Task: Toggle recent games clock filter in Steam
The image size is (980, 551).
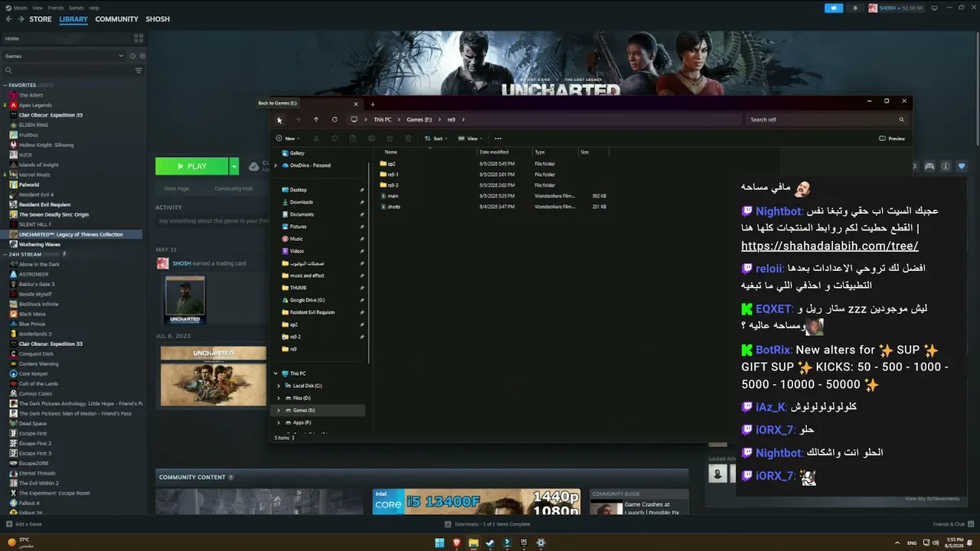Action: point(132,56)
